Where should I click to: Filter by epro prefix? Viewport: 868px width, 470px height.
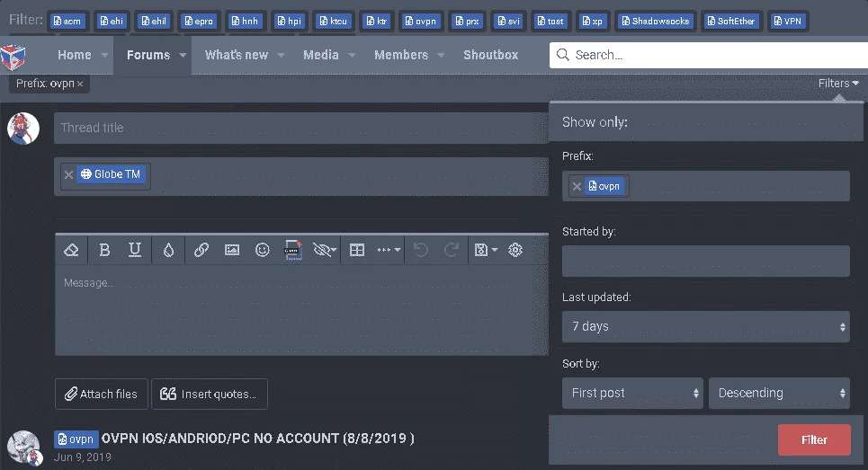click(200, 21)
